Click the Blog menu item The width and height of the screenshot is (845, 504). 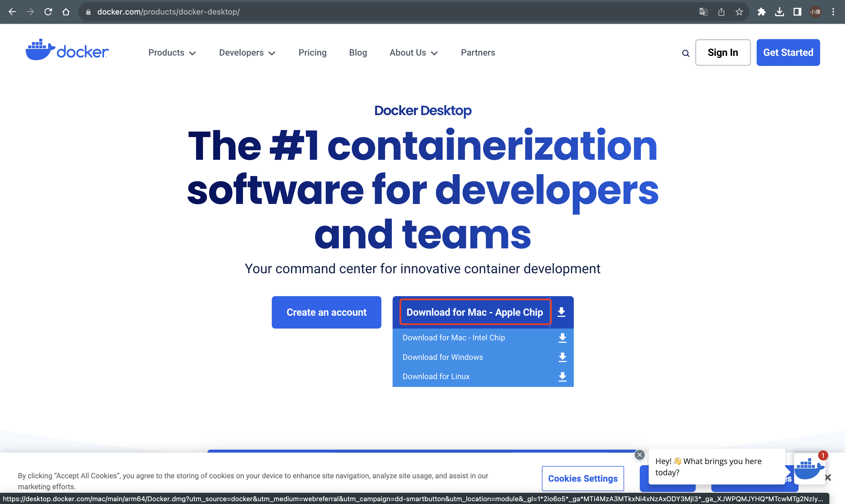pyautogui.click(x=358, y=53)
